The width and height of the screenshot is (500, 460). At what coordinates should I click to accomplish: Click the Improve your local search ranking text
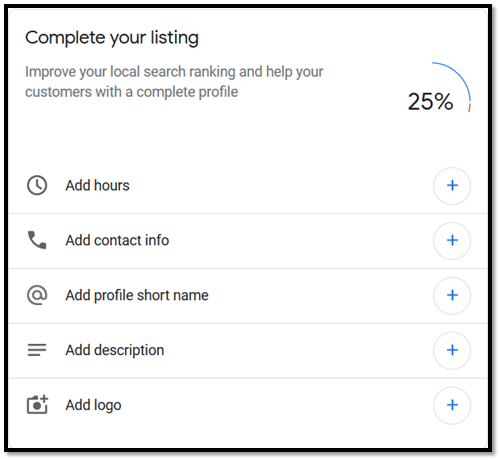point(174,82)
